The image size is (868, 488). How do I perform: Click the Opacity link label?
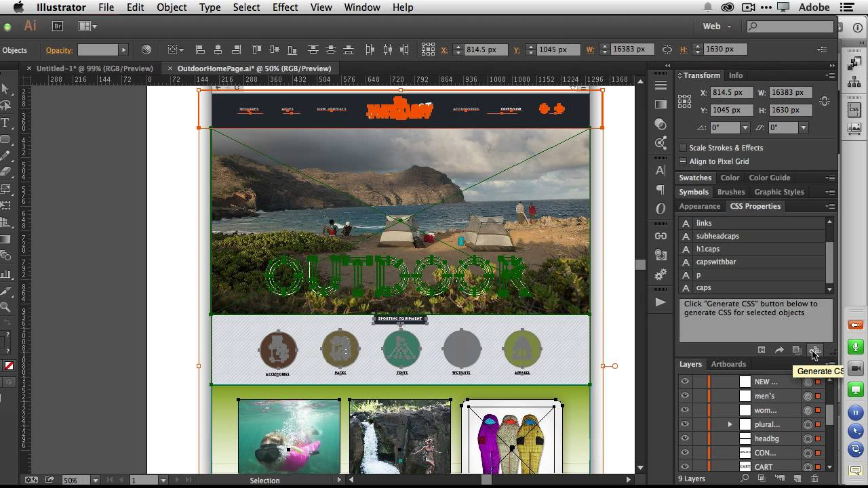pos(59,50)
